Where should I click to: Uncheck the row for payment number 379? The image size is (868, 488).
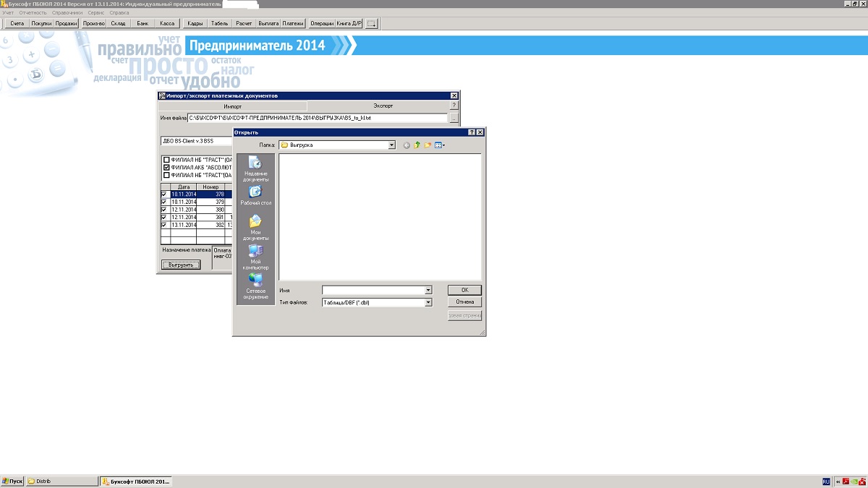click(164, 202)
